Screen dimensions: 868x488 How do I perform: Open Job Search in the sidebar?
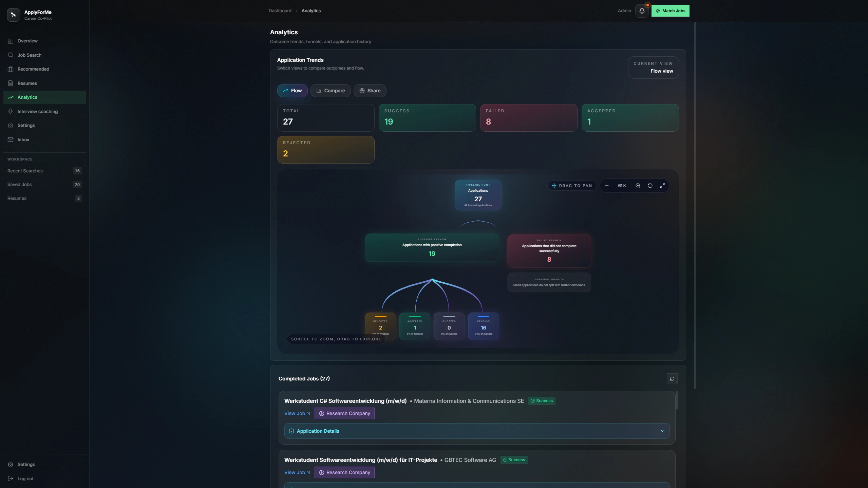click(x=30, y=55)
